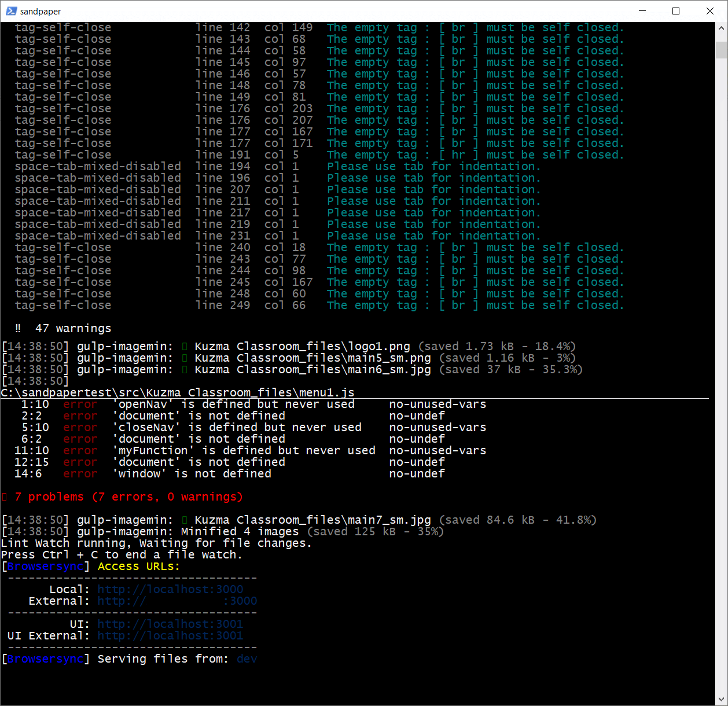The width and height of the screenshot is (728, 706).
Task: Click the 'myFunction' is defined but never used error
Action: (x=250, y=450)
